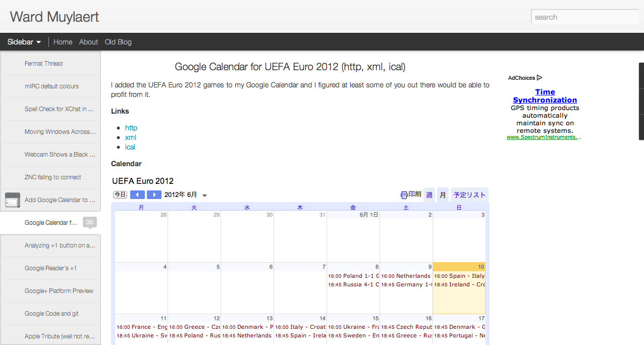Open the Sidebar view dropdown
644x345 pixels.
click(x=24, y=42)
